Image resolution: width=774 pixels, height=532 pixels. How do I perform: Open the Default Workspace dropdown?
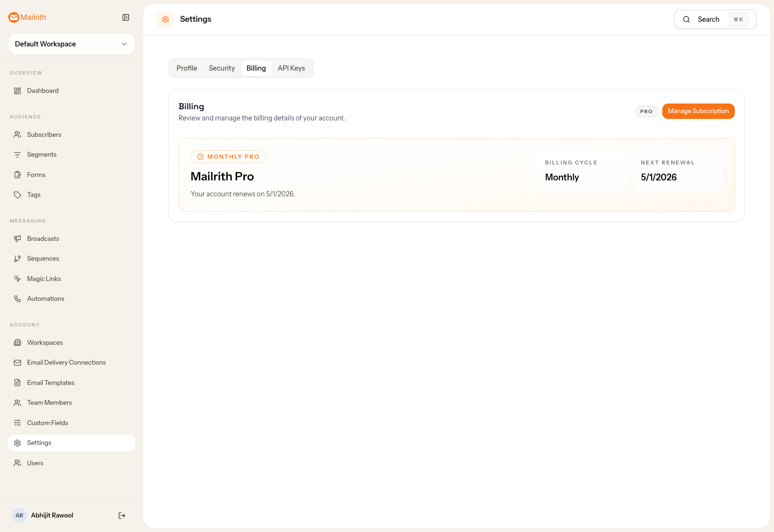(x=71, y=44)
